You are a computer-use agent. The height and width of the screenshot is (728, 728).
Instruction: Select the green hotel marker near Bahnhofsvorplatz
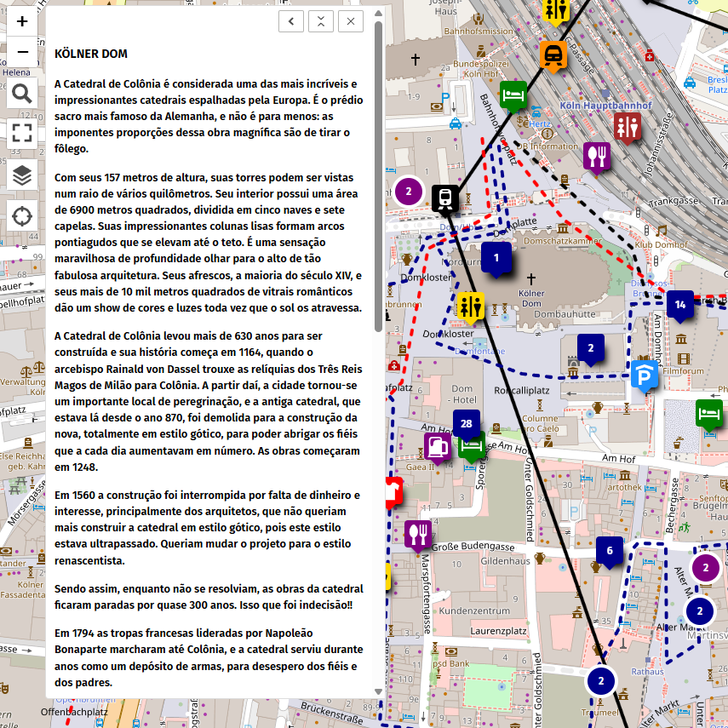[x=513, y=94]
